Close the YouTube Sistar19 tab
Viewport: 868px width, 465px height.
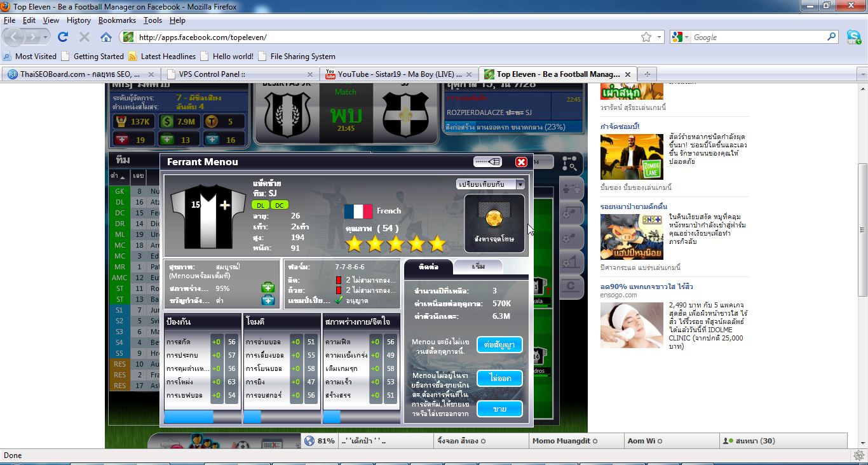point(469,74)
